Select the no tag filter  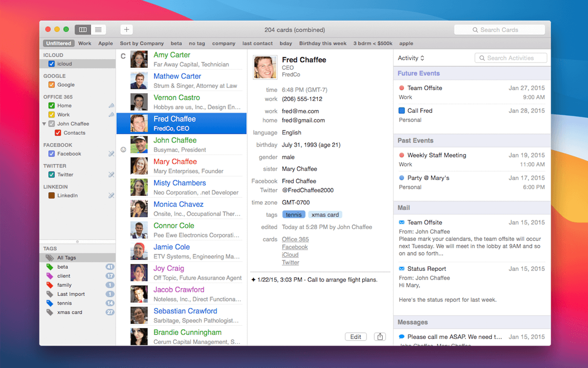pyautogui.click(x=197, y=43)
